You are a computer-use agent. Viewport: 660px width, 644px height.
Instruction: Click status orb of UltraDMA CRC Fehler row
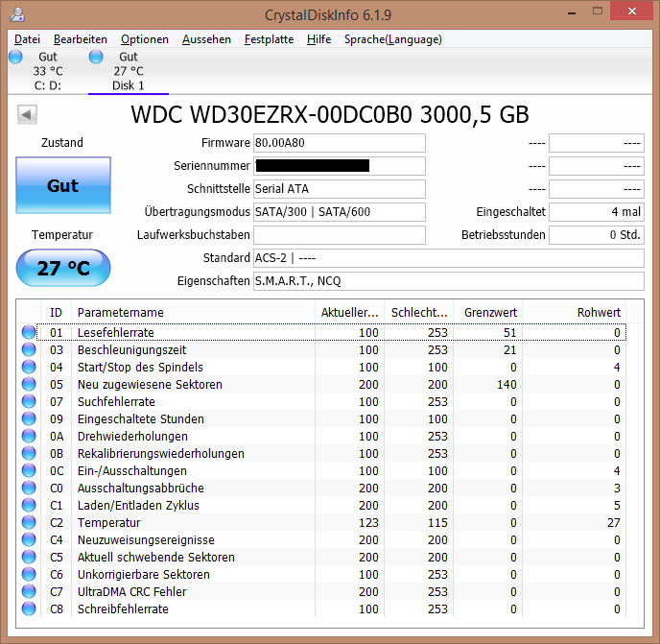click(x=29, y=591)
